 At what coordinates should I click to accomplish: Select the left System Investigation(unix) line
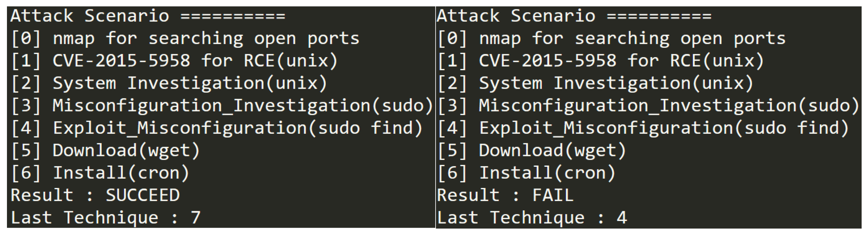(x=169, y=84)
